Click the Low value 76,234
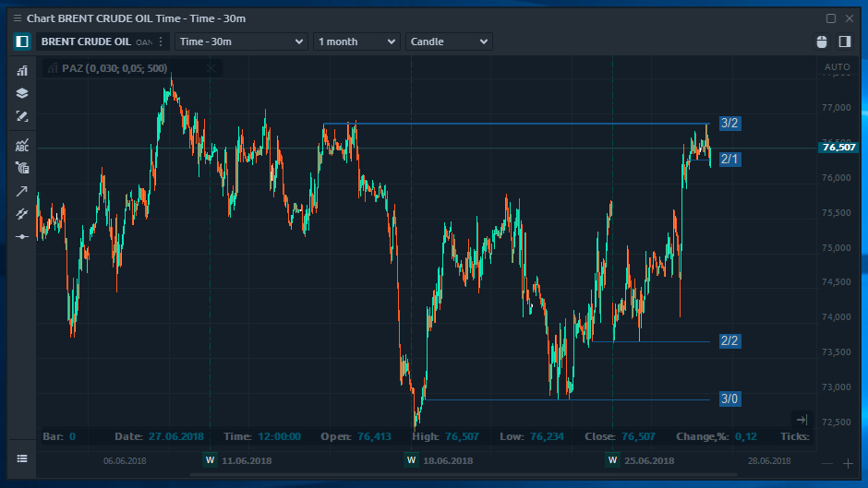 [547, 436]
